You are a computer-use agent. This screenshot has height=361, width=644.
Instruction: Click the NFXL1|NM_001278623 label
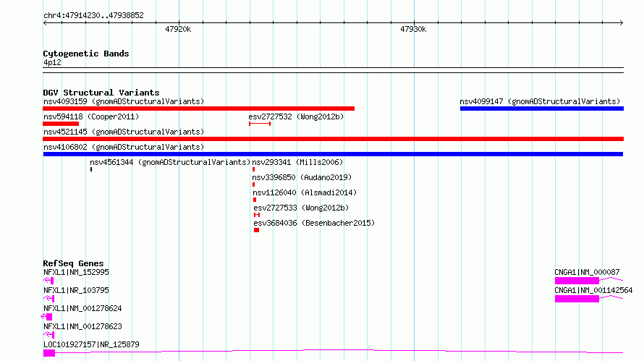click(82, 326)
